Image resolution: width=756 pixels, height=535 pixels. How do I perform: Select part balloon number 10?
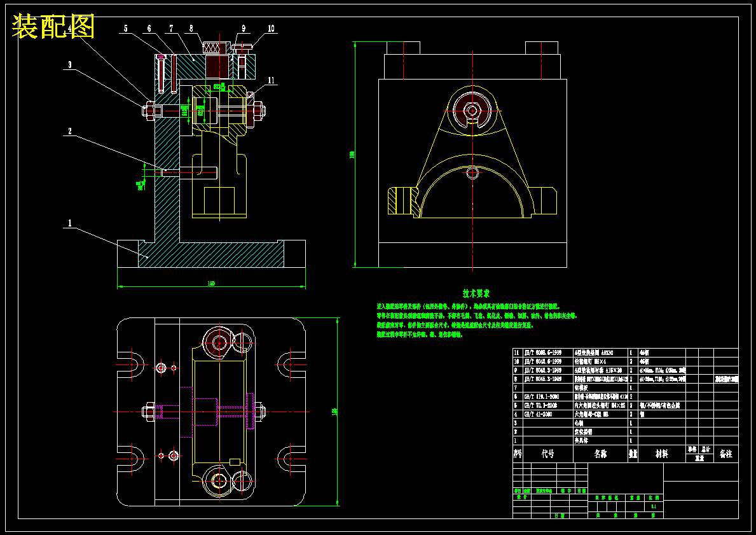coord(271,29)
